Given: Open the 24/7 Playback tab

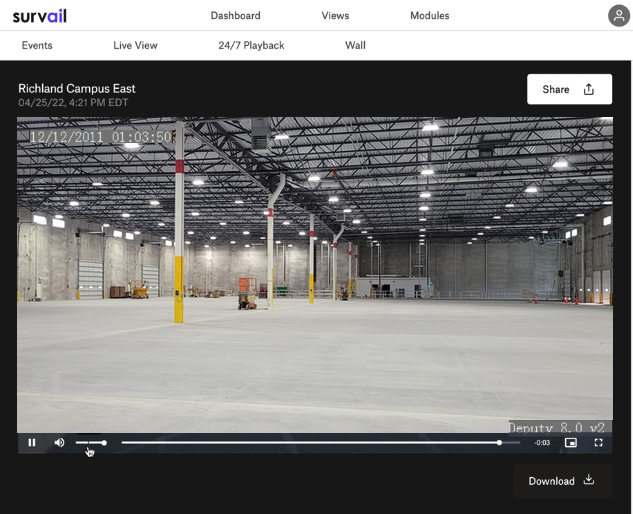Looking at the screenshot, I should click(x=251, y=45).
